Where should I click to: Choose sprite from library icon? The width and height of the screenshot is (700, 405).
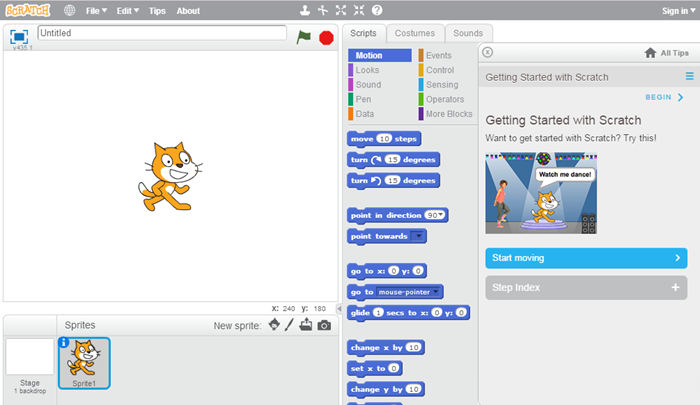point(274,325)
